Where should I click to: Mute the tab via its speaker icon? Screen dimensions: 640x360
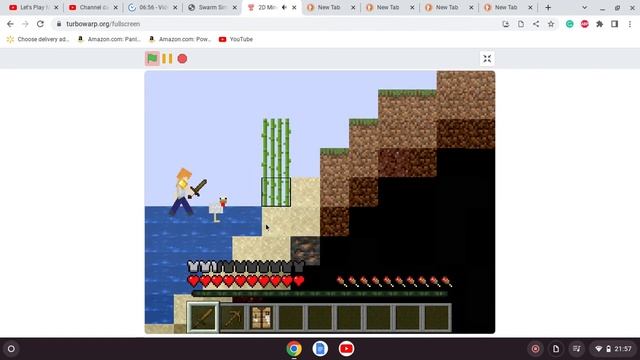click(x=284, y=7)
